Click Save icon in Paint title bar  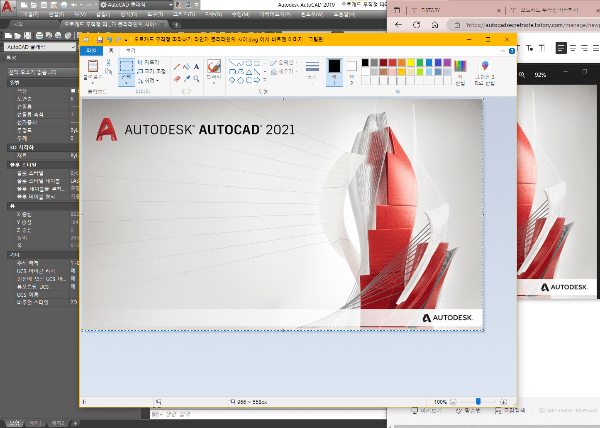[x=100, y=39]
